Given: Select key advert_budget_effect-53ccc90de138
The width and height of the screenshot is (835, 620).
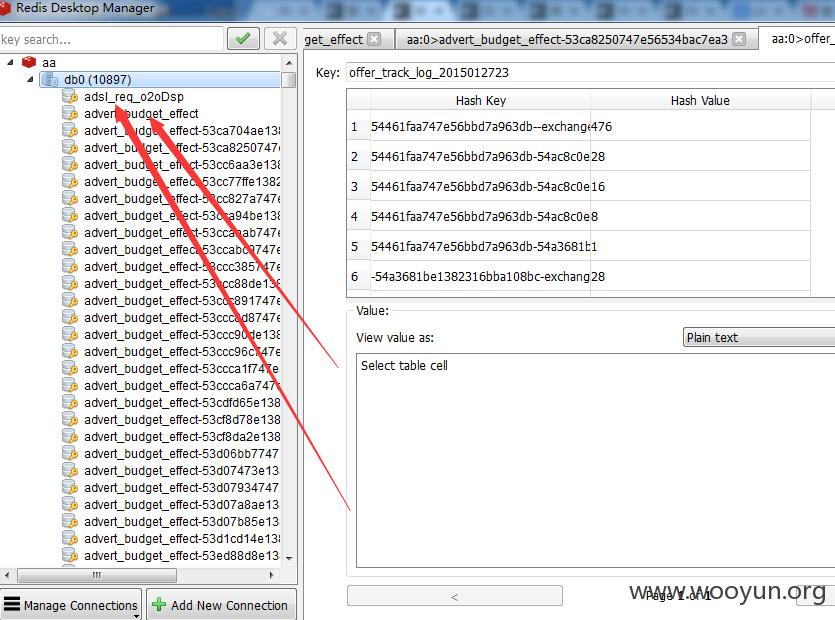Looking at the screenshot, I should pos(182,335).
